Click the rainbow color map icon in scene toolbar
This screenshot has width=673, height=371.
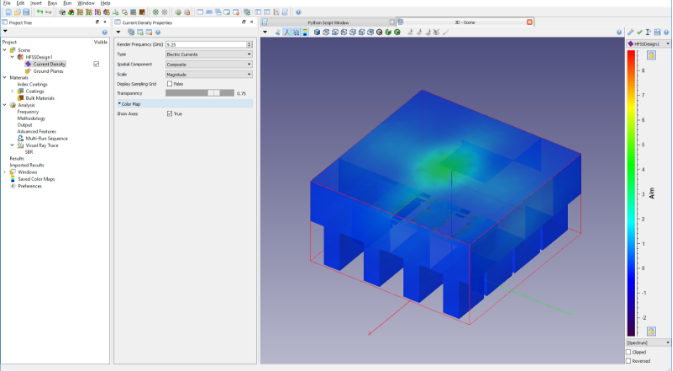tap(305, 32)
